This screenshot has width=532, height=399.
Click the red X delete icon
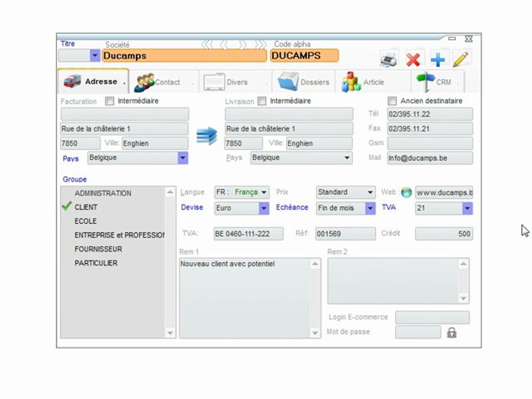coord(413,60)
